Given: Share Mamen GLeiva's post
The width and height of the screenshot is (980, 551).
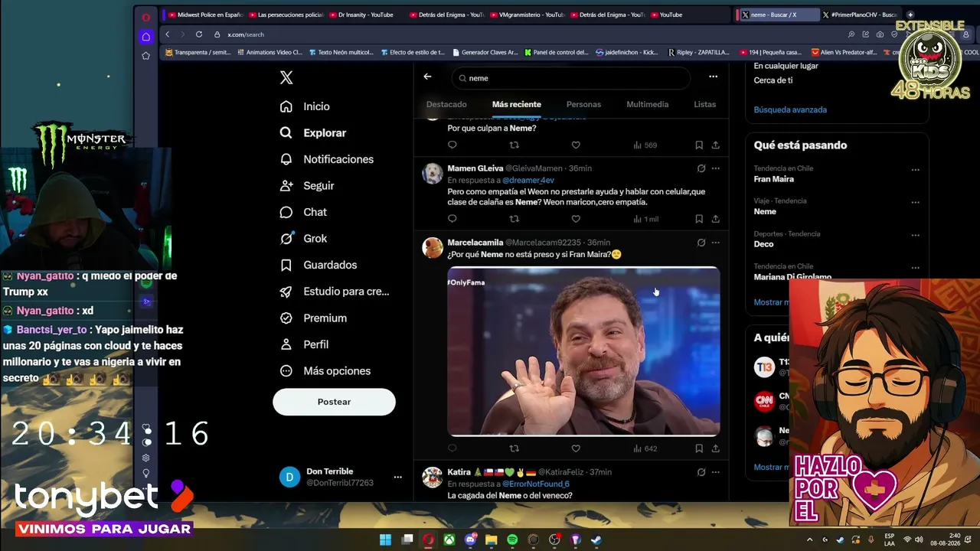Looking at the screenshot, I should click(715, 219).
